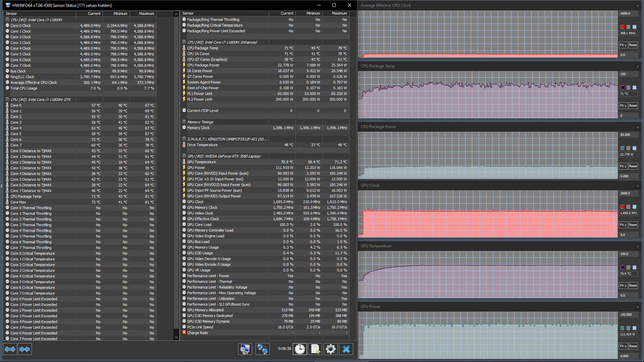Click the collapse layout inward arrows icon

coord(25,349)
